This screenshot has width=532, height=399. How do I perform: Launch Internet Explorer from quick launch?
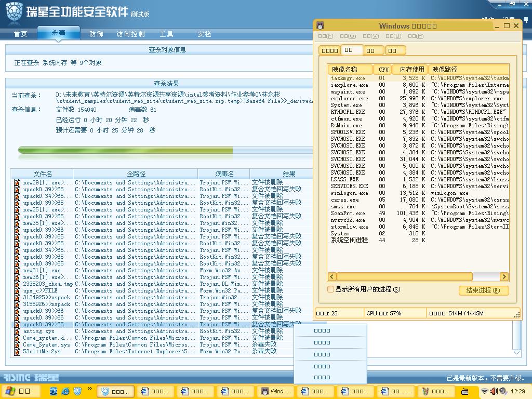click(x=65, y=391)
